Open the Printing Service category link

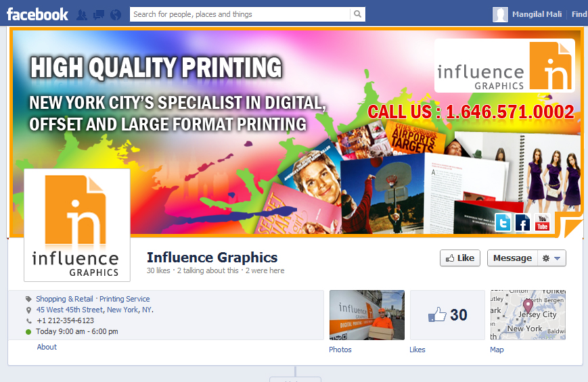point(125,299)
